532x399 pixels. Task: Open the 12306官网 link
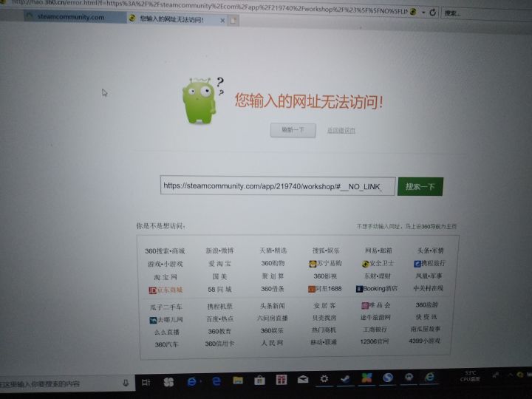coord(374,341)
